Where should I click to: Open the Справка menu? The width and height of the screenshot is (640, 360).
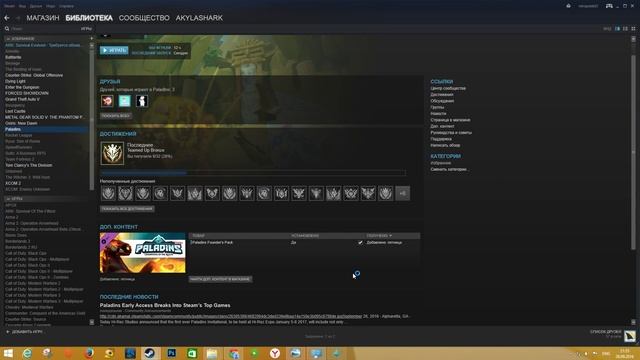click(66, 6)
